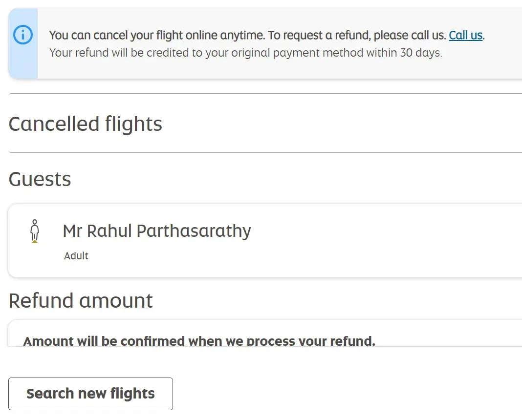Screen dimensions: 522x420
Task: Click the adult passenger figure icon
Action: point(34,231)
